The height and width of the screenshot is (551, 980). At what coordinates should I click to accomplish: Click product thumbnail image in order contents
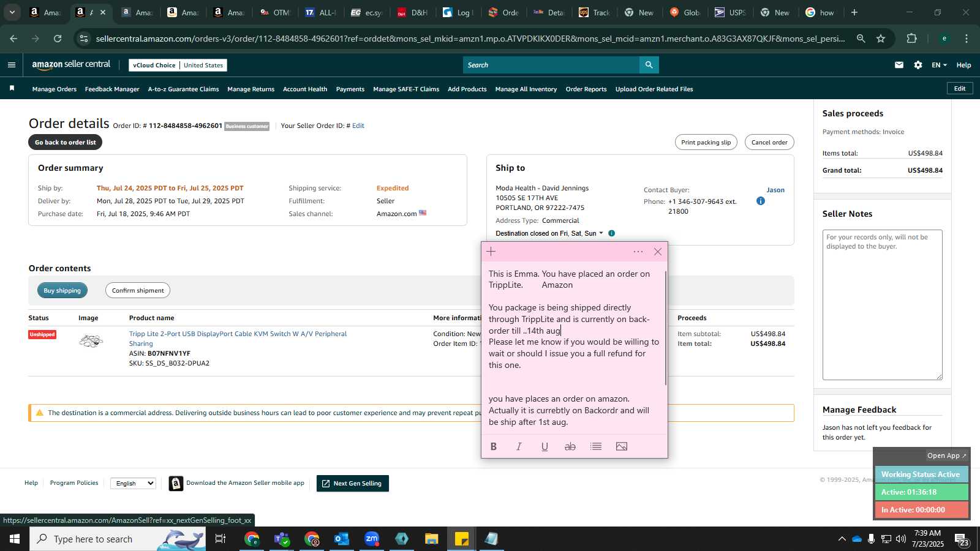click(91, 342)
